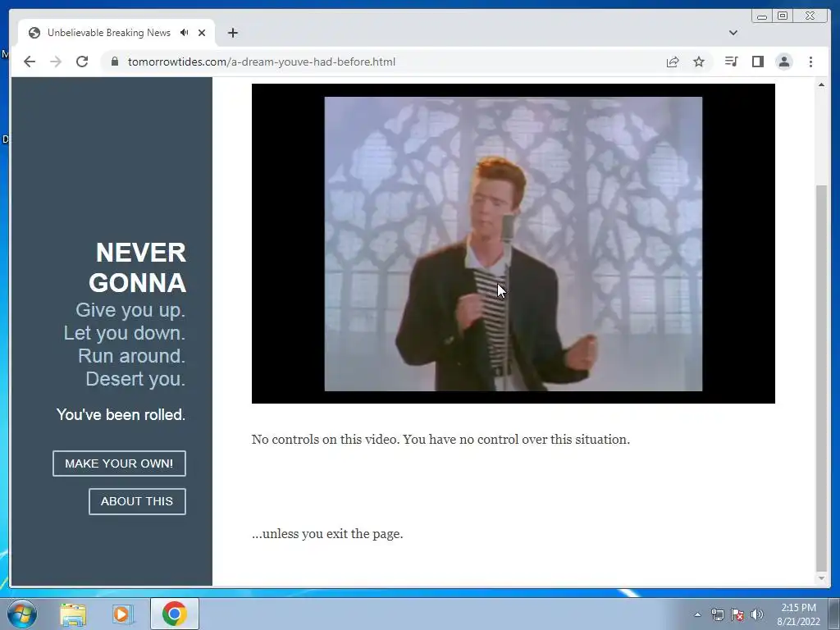Open a new tab with the plus button
This screenshot has height=630, width=840.
[x=232, y=33]
